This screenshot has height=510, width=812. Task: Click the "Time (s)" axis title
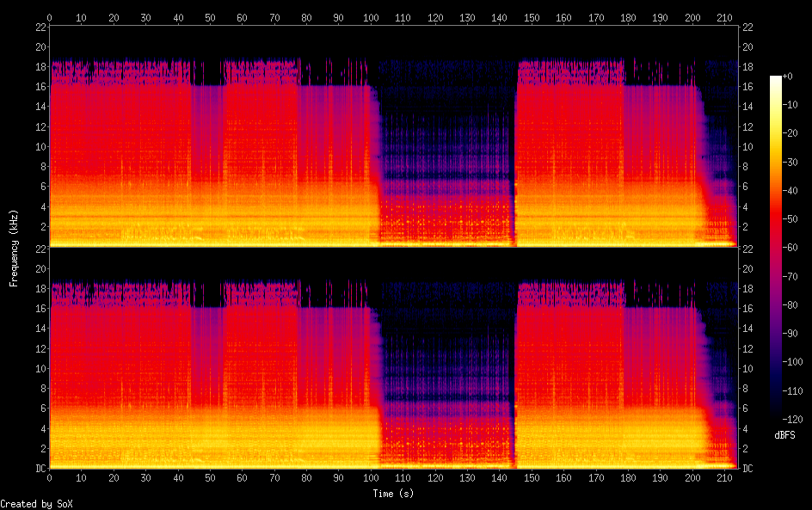[x=393, y=494]
